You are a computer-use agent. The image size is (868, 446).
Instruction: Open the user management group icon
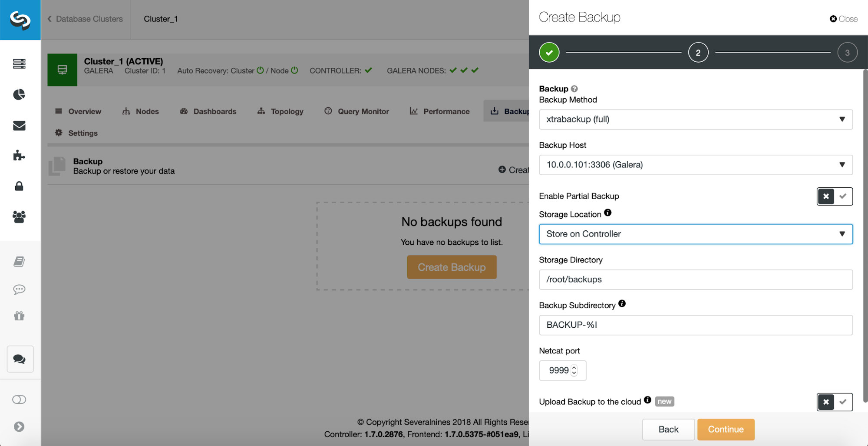[19, 216]
